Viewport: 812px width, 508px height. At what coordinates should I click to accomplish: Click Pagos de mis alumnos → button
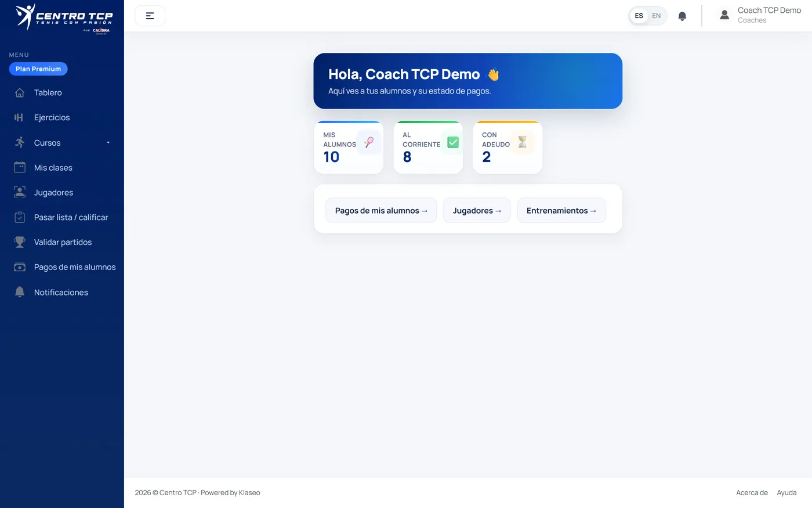click(381, 210)
